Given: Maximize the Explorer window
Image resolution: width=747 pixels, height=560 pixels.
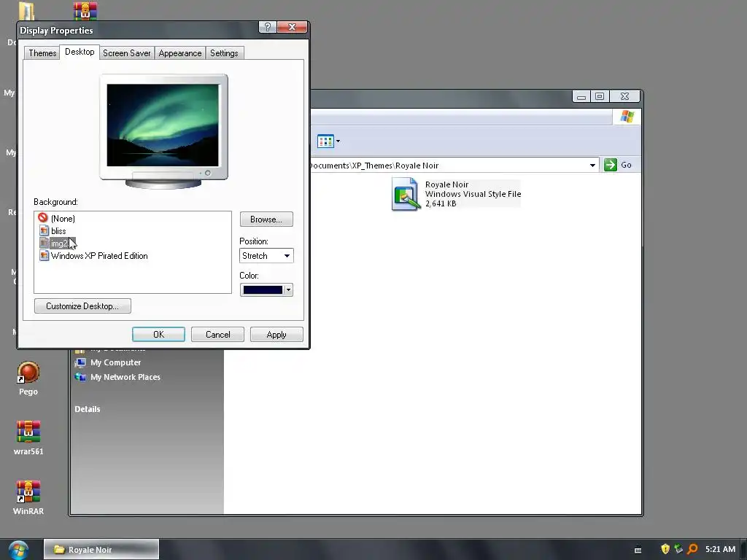Looking at the screenshot, I should (x=600, y=96).
